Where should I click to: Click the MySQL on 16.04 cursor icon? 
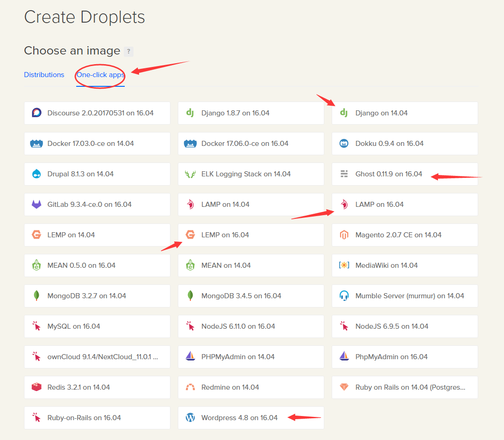click(x=36, y=326)
